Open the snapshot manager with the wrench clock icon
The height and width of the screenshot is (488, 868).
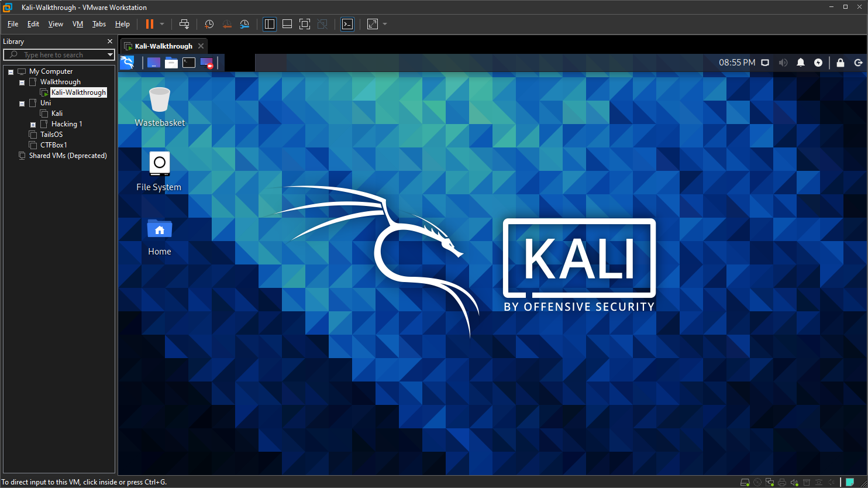[245, 24]
